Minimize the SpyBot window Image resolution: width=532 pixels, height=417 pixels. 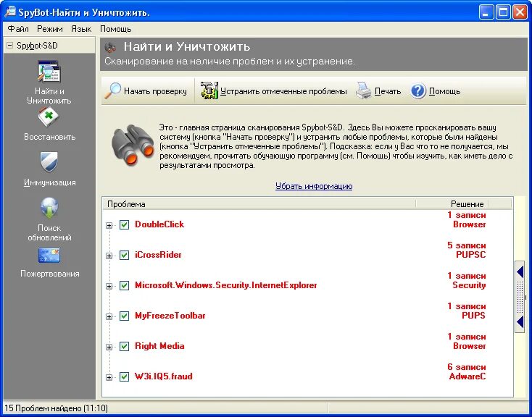coord(486,12)
